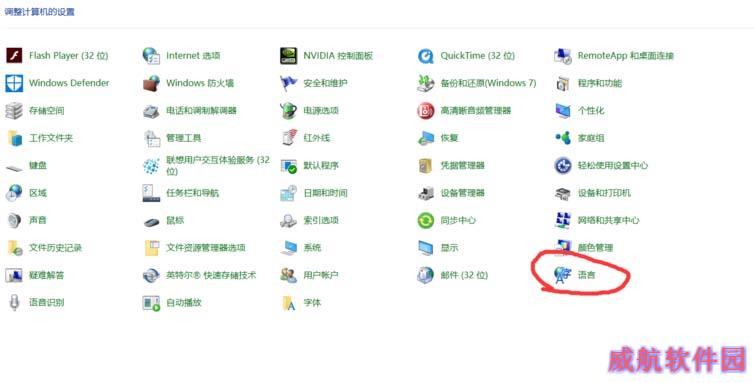This screenshot has width=754, height=383.
Task: Open the 默认程序 icon
Action: (289, 166)
